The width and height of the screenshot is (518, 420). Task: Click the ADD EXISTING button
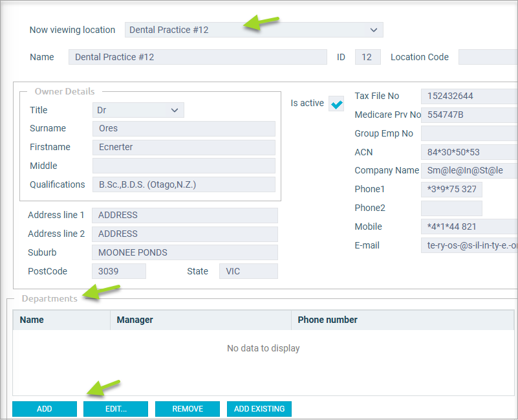tap(259, 409)
